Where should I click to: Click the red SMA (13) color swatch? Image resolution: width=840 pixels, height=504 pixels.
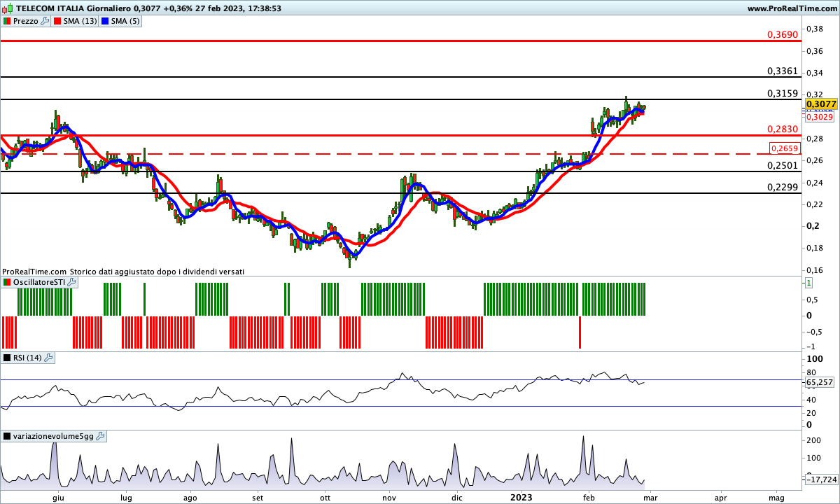pyautogui.click(x=58, y=21)
